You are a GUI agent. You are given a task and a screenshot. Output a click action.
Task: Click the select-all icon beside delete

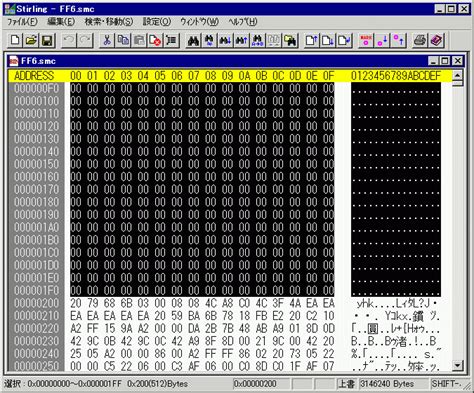point(172,40)
